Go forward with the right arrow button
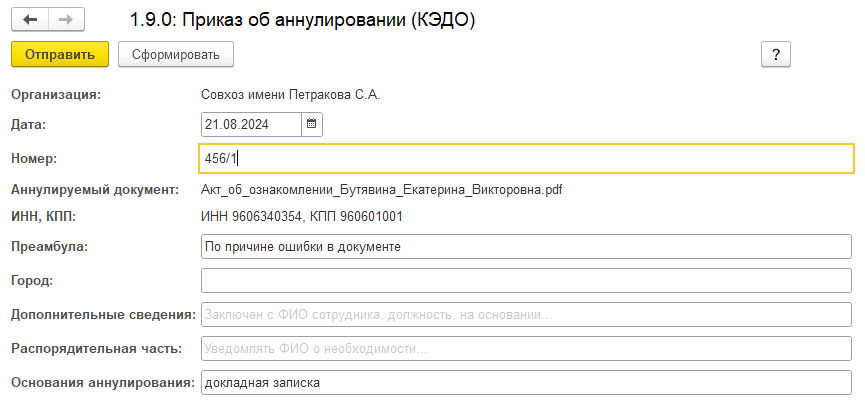 point(66,19)
